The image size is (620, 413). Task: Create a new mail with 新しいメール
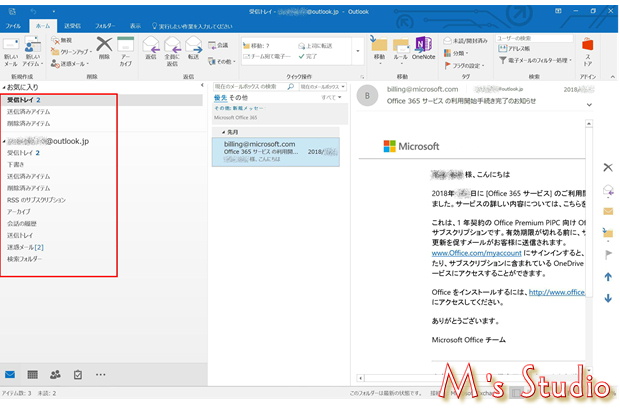coord(11,52)
